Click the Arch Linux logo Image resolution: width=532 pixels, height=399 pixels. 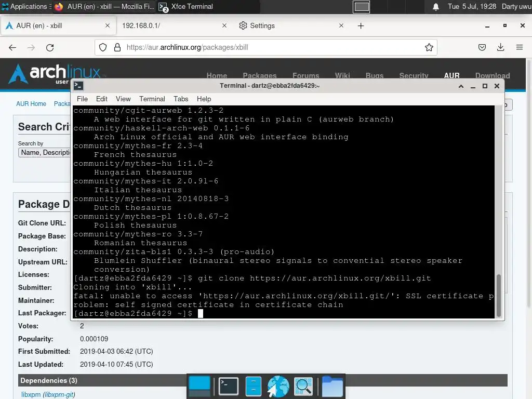pos(54,74)
